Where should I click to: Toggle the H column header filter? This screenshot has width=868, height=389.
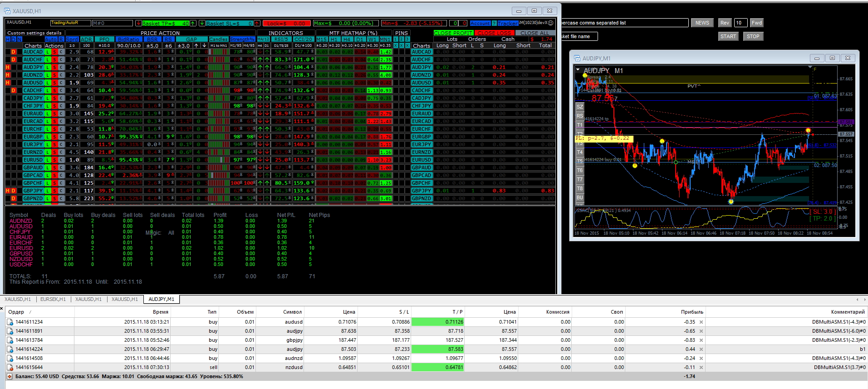(x=8, y=39)
